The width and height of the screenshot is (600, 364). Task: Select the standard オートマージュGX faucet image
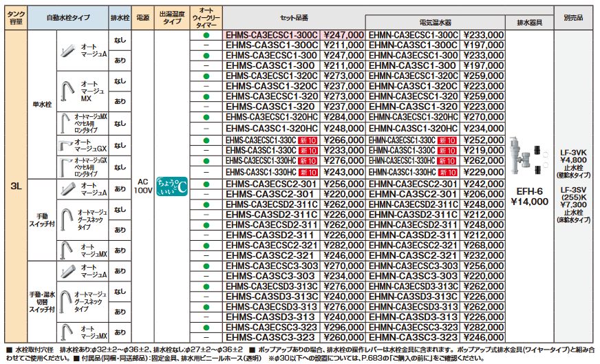point(66,145)
